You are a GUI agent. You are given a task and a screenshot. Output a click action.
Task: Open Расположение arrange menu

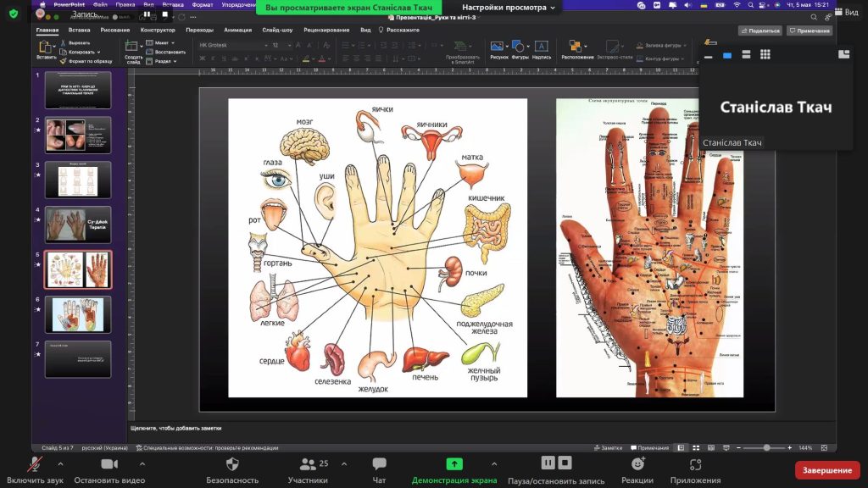[x=577, y=50]
